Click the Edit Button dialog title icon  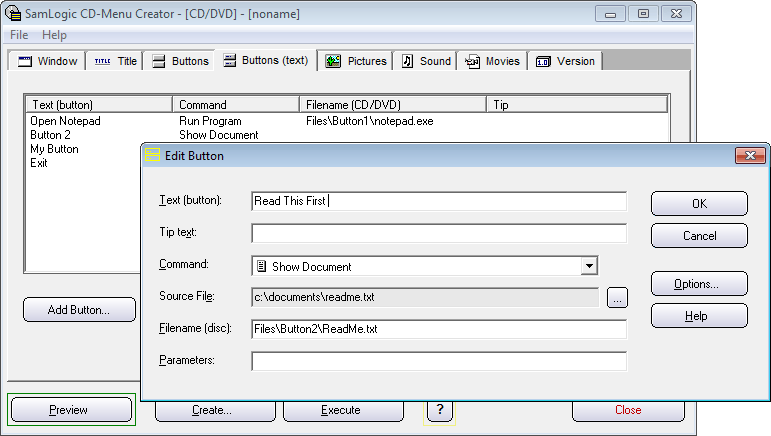[152, 155]
